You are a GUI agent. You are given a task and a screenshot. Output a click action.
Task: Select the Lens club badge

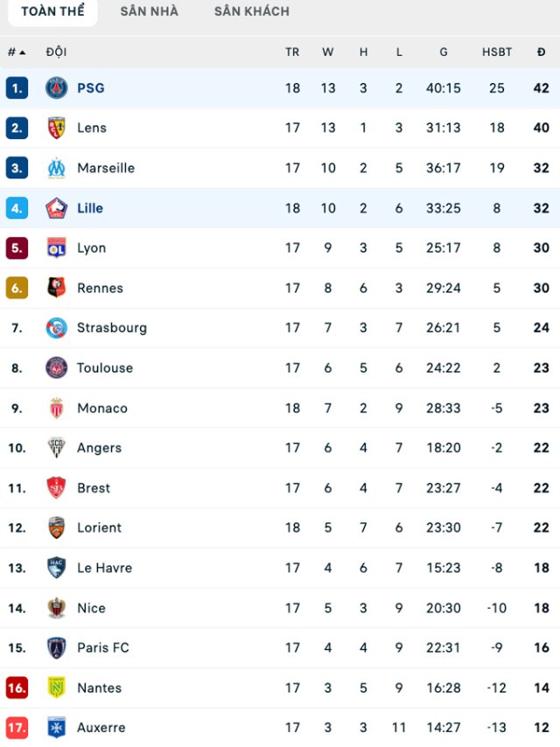click(x=56, y=128)
